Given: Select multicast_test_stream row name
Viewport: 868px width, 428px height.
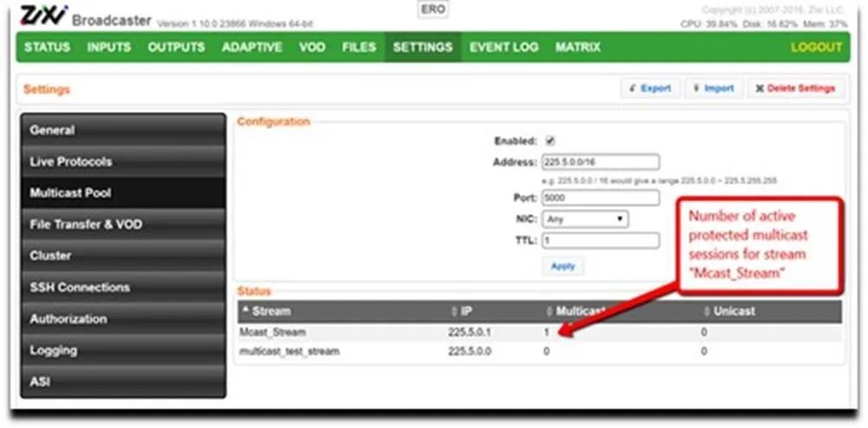Looking at the screenshot, I should [x=289, y=352].
